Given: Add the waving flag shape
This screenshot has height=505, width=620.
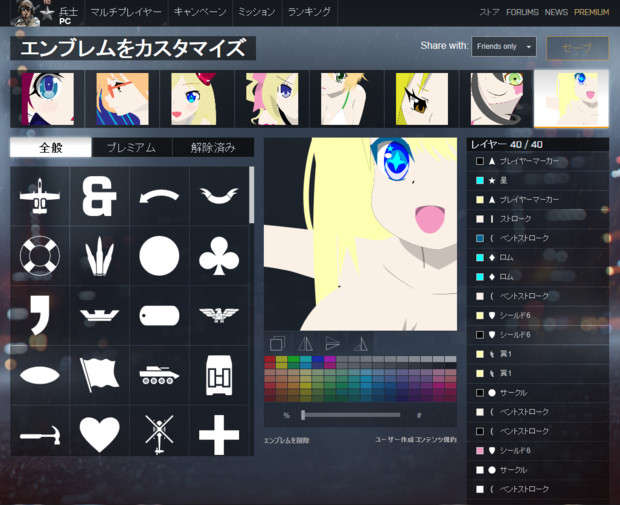Looking at the screenshot, I should 99,374.
